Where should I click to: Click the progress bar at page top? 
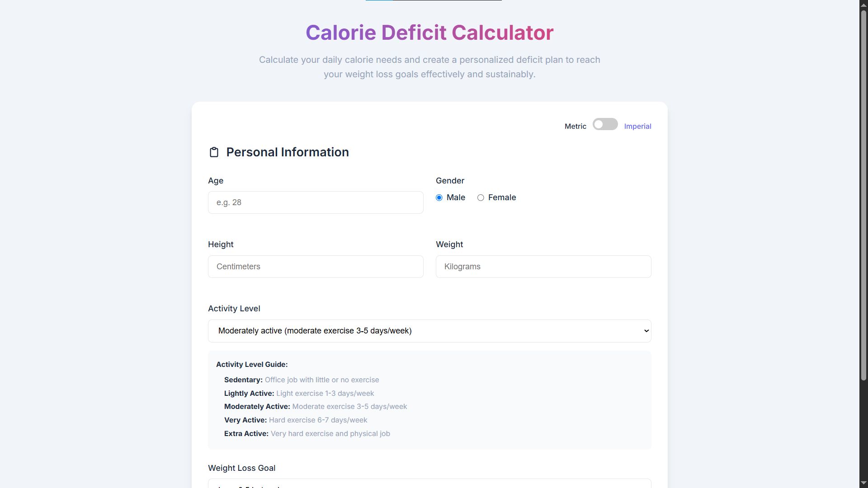(x=434, y=0)
